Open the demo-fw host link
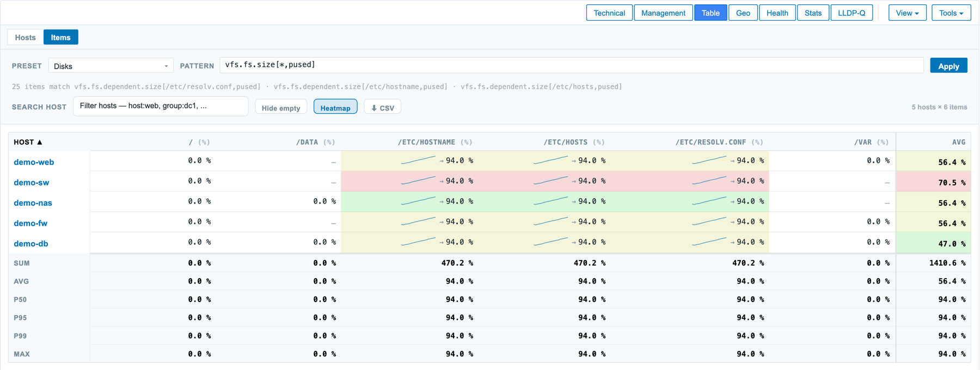 point(30,223)
